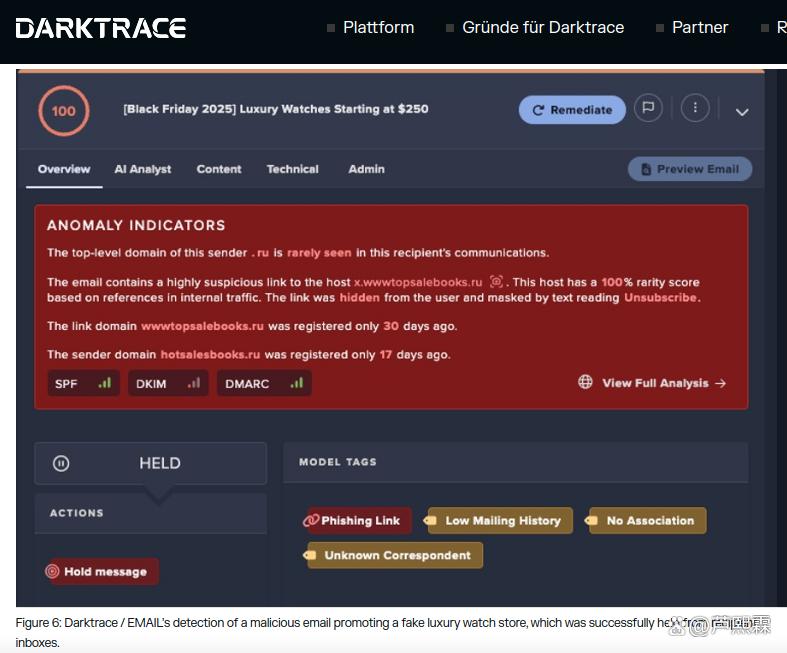Click the DKIM status badge
Viewport: 787px width, 653px height.
tap(168, 383)
